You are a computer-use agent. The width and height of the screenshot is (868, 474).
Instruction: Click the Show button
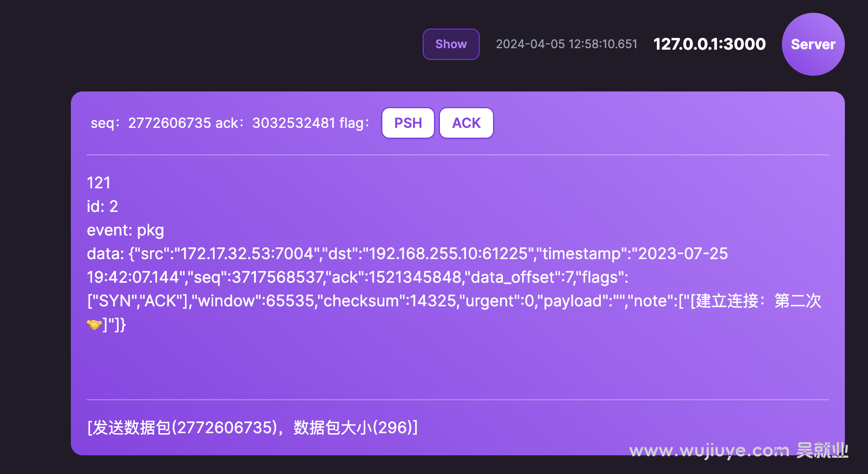click(x=451, y=44)
